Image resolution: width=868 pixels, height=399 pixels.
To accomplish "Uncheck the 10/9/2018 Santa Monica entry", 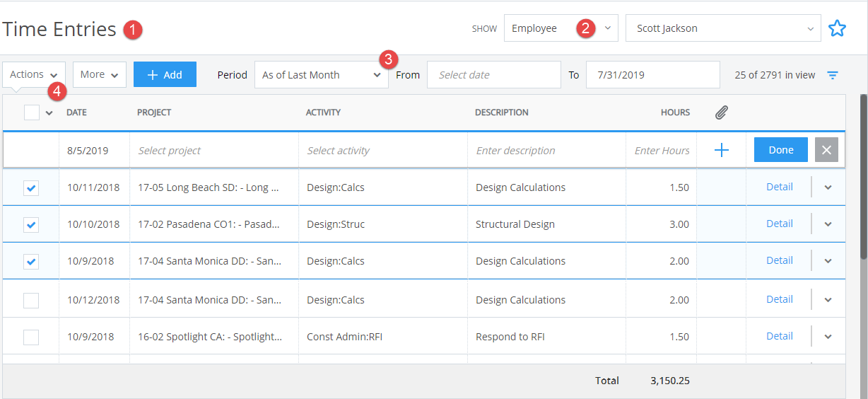I will tap(31, 261).
